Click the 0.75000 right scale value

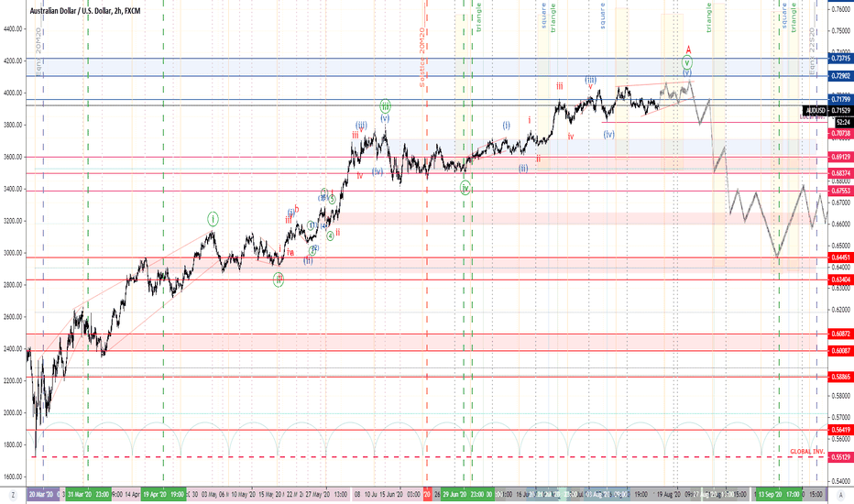tap(842, 30)
